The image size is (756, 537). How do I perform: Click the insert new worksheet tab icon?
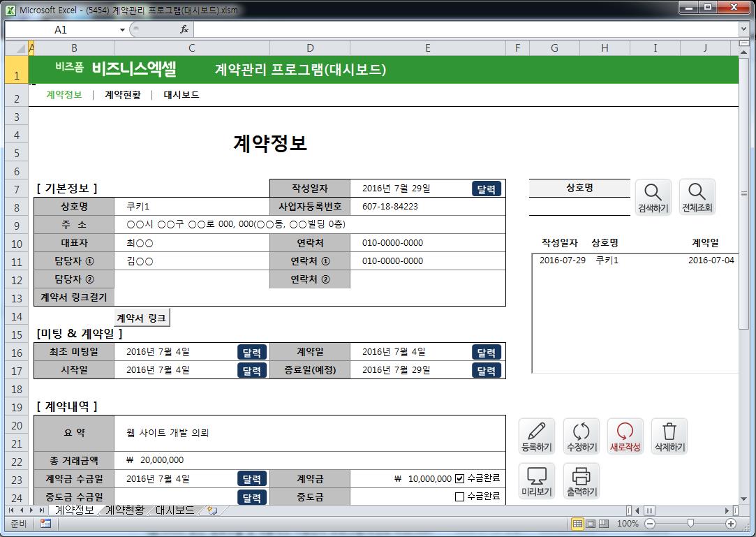[x=212, y=510]
